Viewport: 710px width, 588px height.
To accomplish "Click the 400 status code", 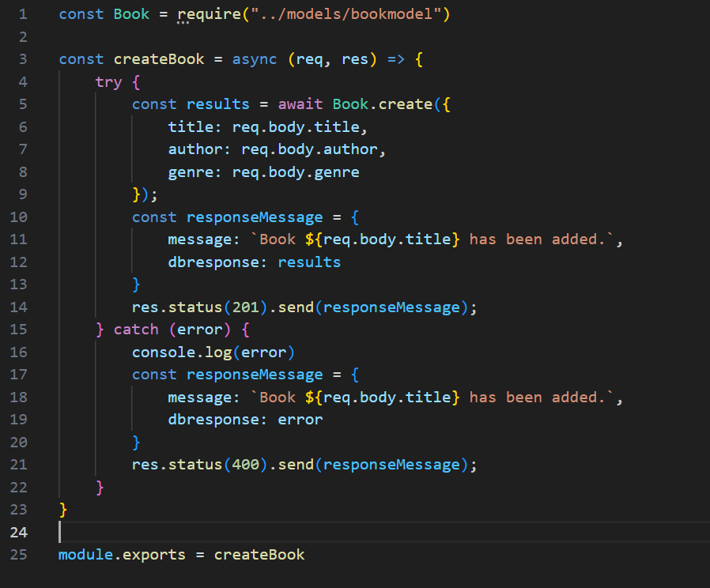I will [x=245, y=465].
